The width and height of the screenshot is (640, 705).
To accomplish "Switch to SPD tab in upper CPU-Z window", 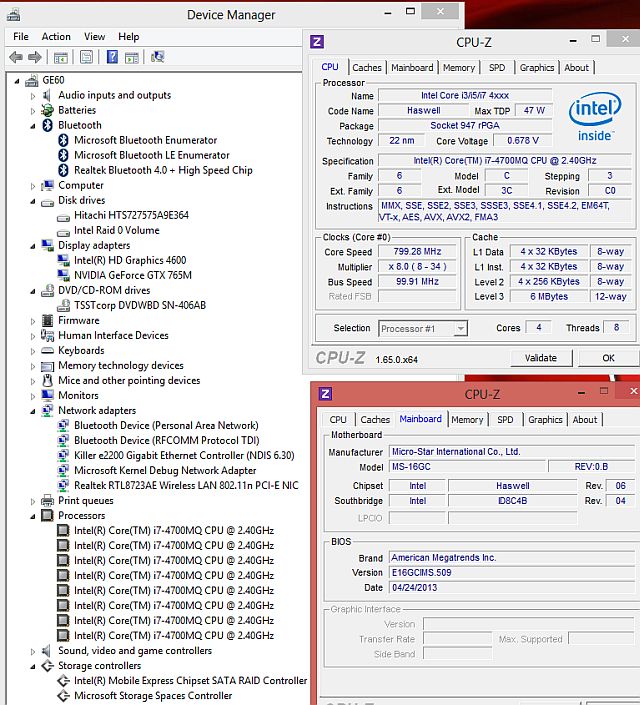I will click(497, 67).
